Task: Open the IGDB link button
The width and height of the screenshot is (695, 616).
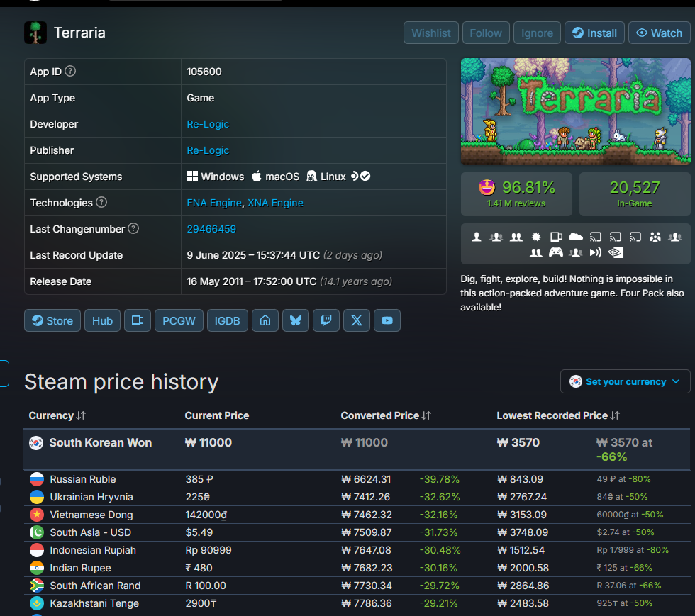Action: (228, 320)
